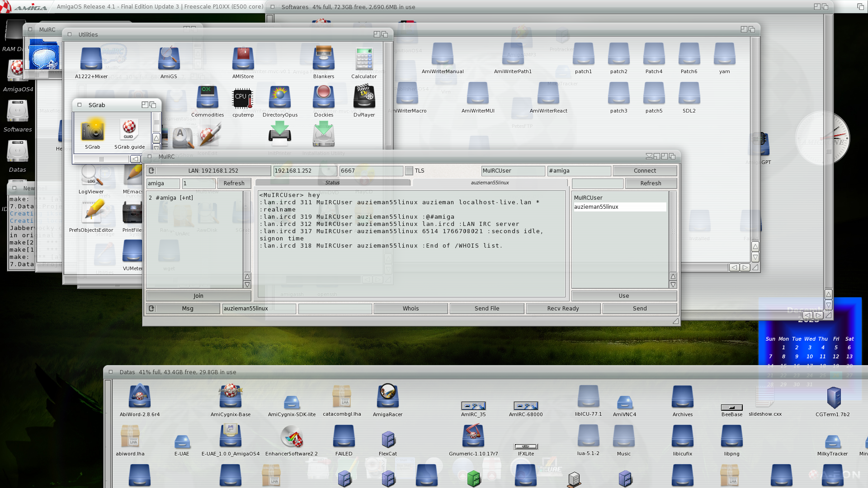Click the Connect button in MuIRC
This screenshot has width=868, height=488.
click(x=645, y=171)
